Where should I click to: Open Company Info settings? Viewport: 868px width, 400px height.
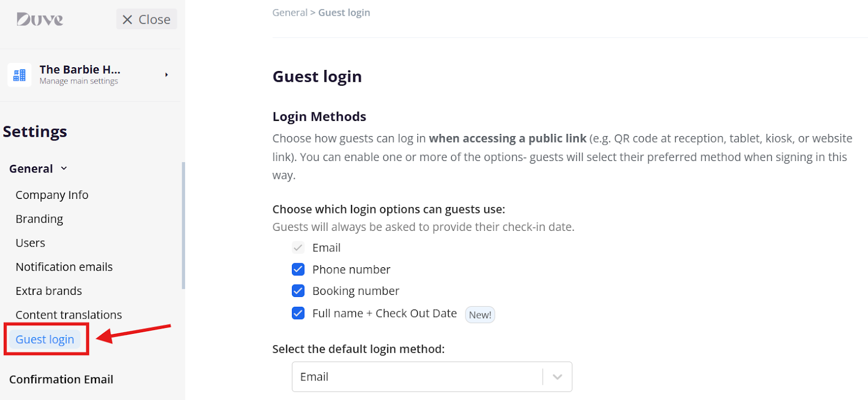[x=52, y=195]
